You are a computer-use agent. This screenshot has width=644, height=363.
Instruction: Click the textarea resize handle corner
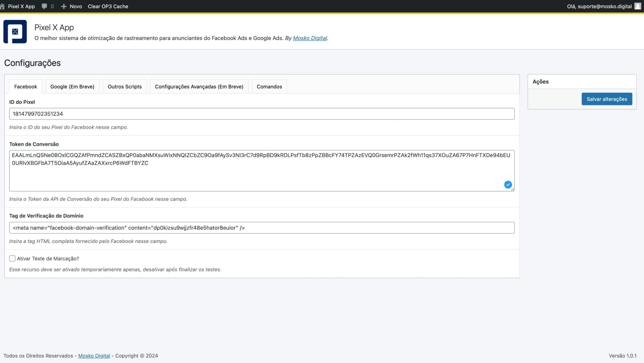(x=512, y=189)
